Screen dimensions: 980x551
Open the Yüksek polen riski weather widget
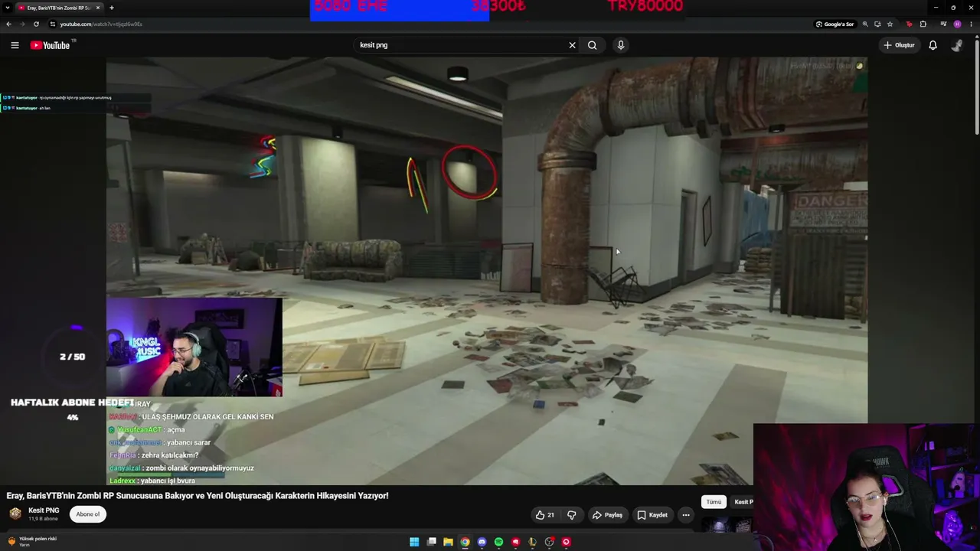point(31,541)
